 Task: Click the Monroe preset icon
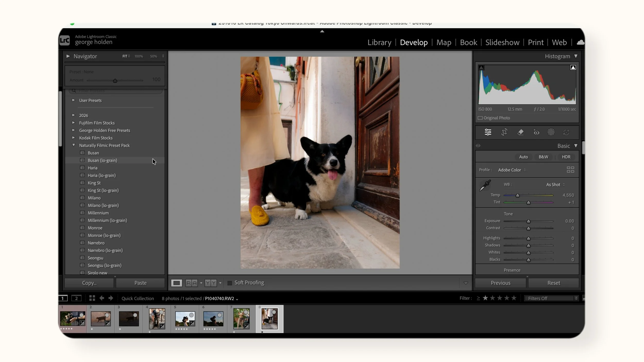coord(82,228)
